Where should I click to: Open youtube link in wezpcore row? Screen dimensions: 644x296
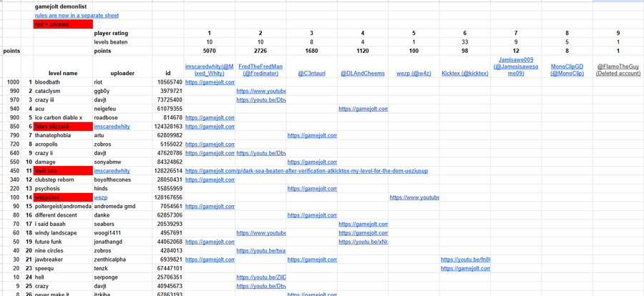[x=414, y=197]
